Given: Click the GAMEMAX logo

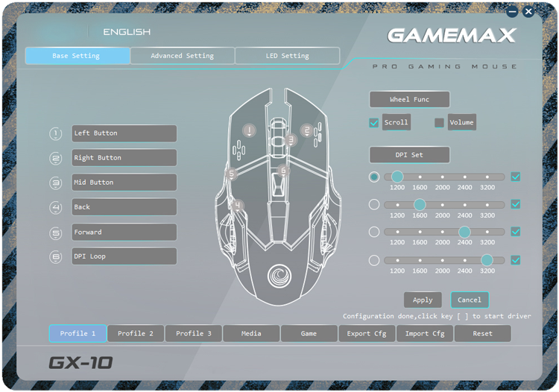Looking at the screenshot, I should [x=452, y=35].
